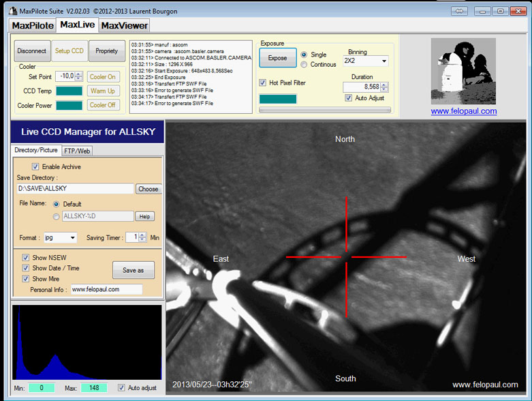532x401 pixels.
Task: Click the Disconnect button
Action: (32, 51)
